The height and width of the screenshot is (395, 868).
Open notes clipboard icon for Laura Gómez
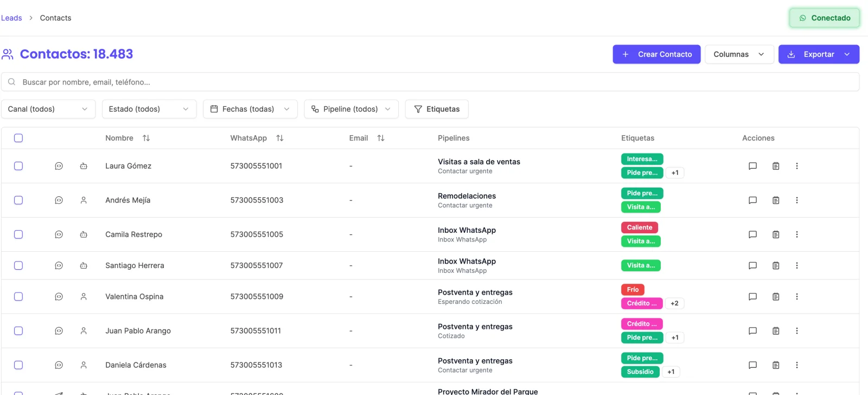point(776,166)
